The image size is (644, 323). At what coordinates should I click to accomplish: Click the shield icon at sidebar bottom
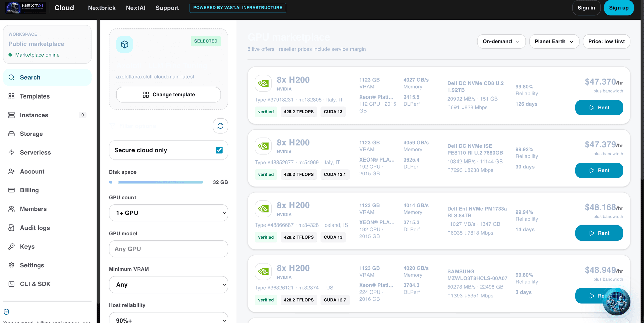pos(6,312)
